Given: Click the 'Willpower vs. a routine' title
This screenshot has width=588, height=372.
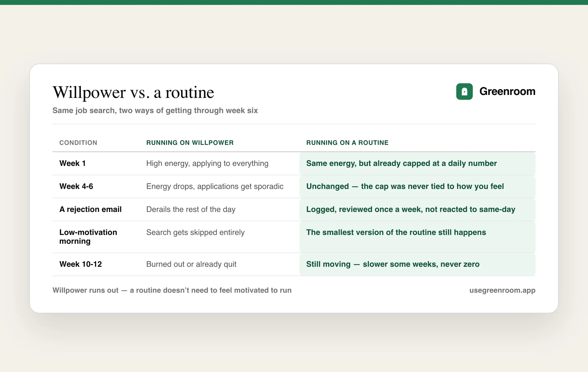Looking at the screenshot, I should click(134, 93).
